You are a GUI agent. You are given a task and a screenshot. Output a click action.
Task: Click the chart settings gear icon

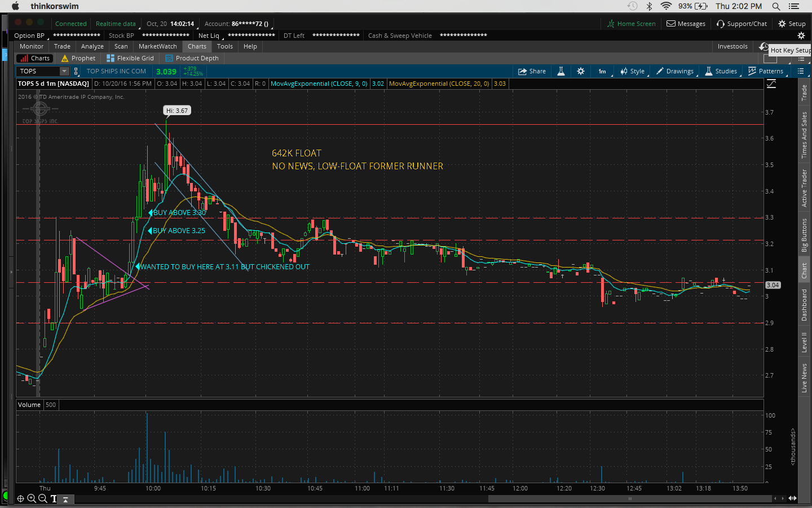581,71
